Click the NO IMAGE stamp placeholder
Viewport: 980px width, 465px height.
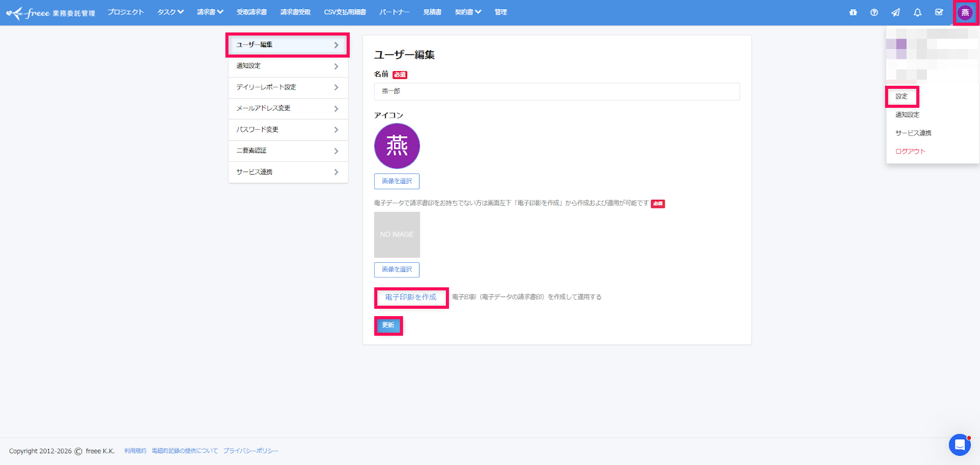[397, 235]
